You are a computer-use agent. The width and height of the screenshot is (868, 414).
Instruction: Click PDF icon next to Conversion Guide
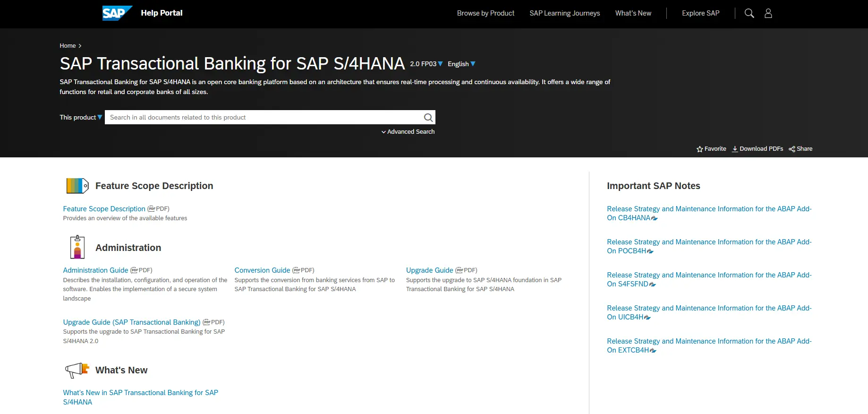(x=297, y=270)
